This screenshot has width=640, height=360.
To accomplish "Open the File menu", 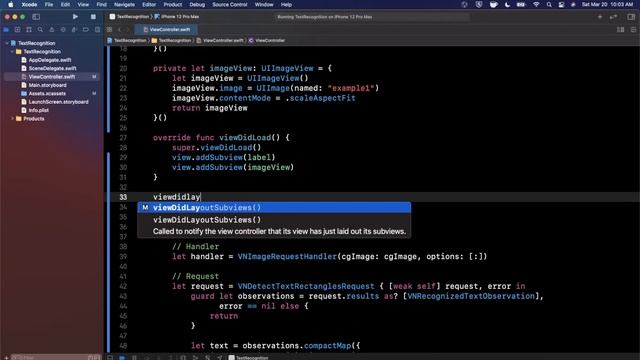I will 49,4.
